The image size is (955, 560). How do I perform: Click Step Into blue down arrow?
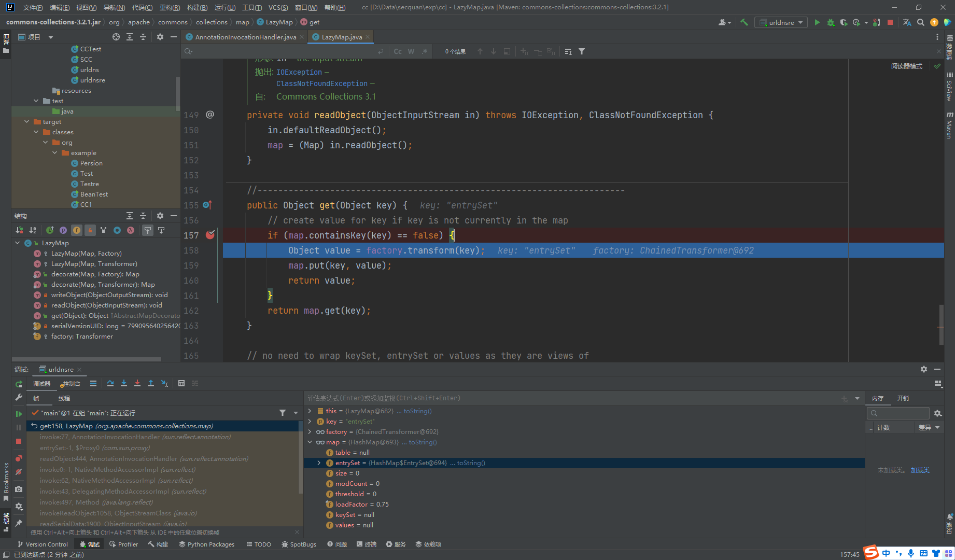(124, 383)
